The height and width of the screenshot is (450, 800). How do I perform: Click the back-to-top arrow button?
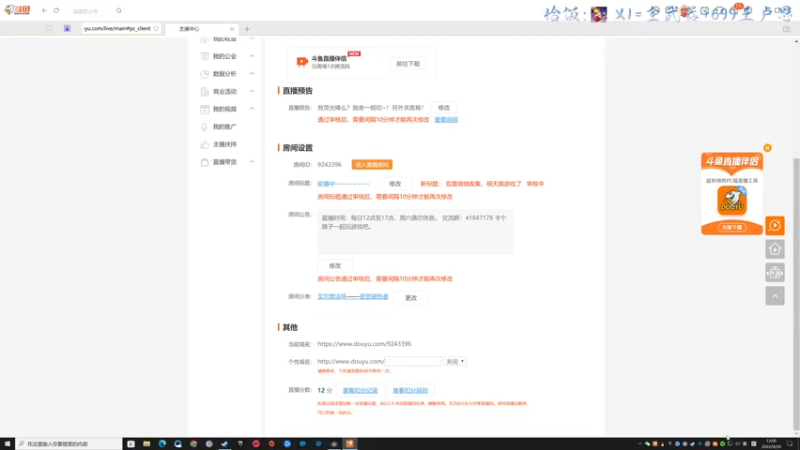[x=775, y=296]
